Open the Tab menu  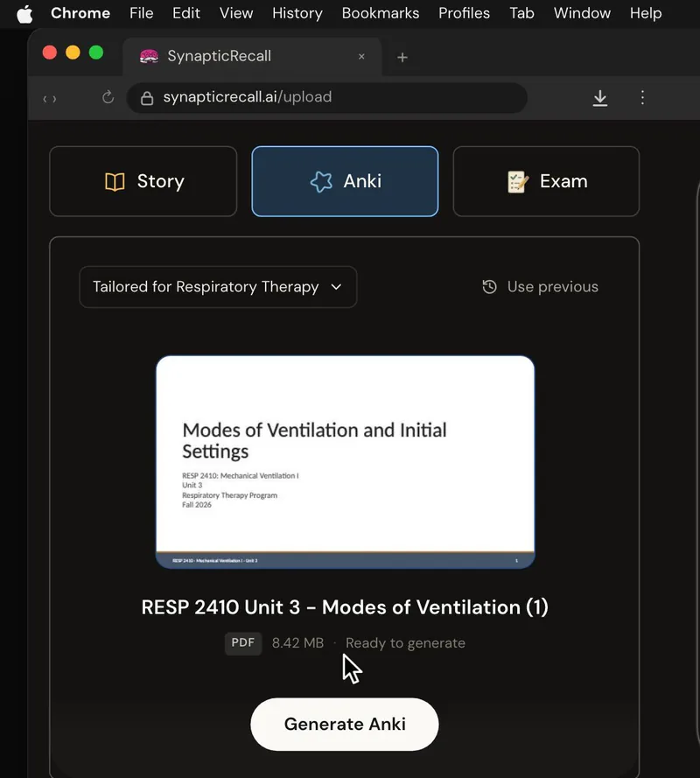point(521,13)
